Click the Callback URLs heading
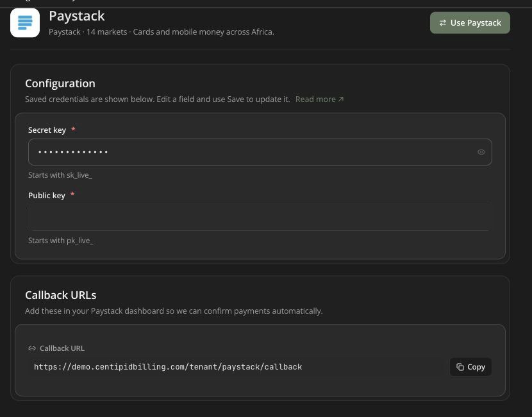 61,295
